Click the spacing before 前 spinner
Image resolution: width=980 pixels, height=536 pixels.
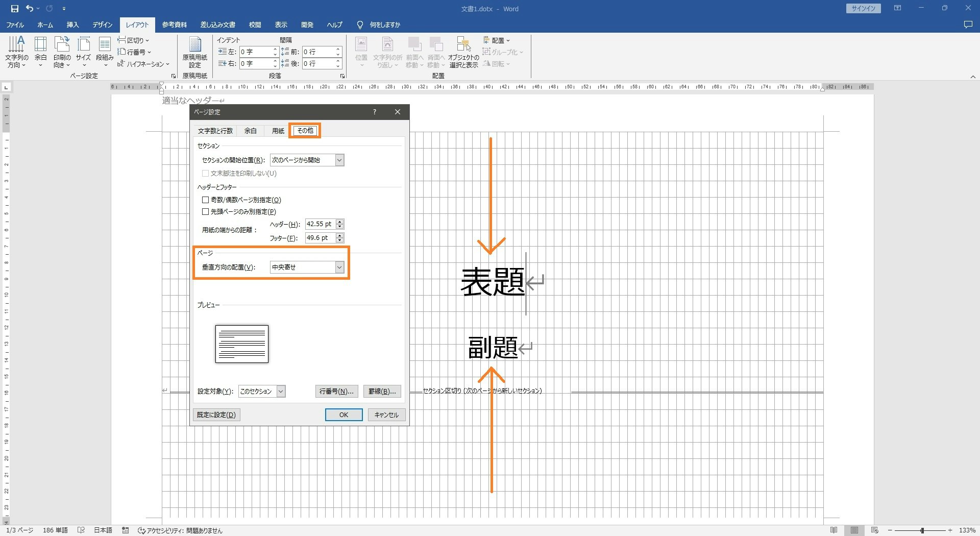[338, 52]
